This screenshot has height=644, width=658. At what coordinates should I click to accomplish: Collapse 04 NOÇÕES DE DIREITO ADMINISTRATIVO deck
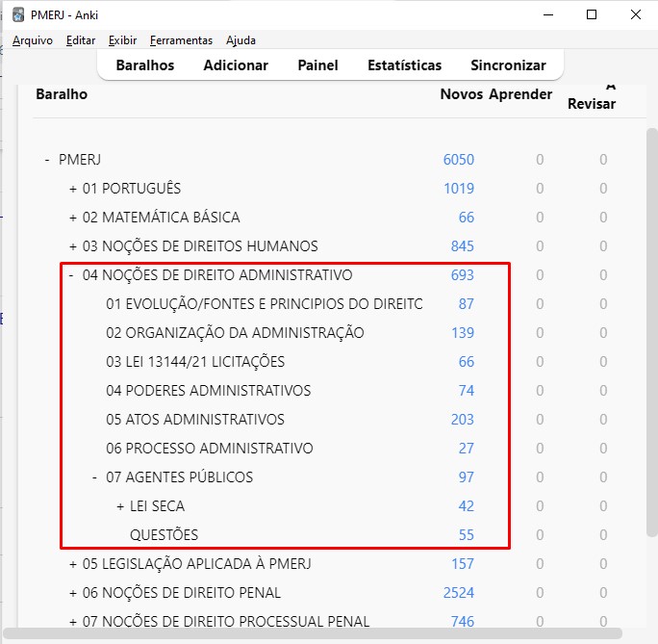(71, 275)
